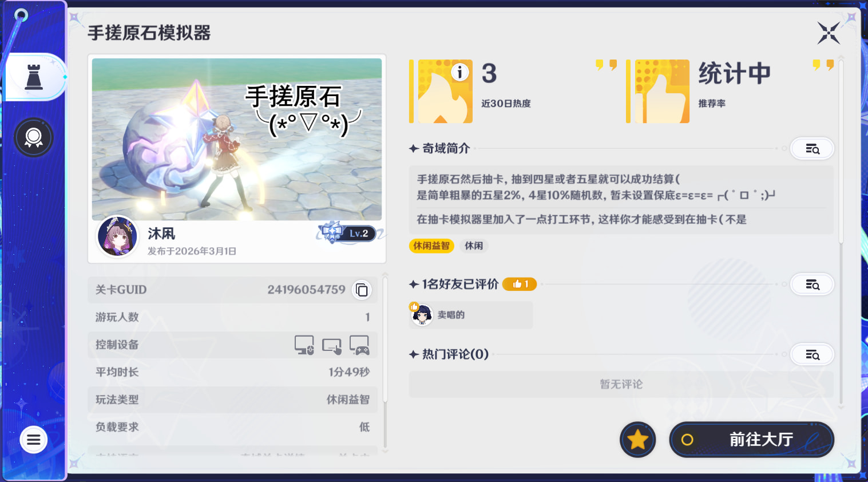Copy the level GUID with the copy icon
868x482 pixels.
click(362, 290)
